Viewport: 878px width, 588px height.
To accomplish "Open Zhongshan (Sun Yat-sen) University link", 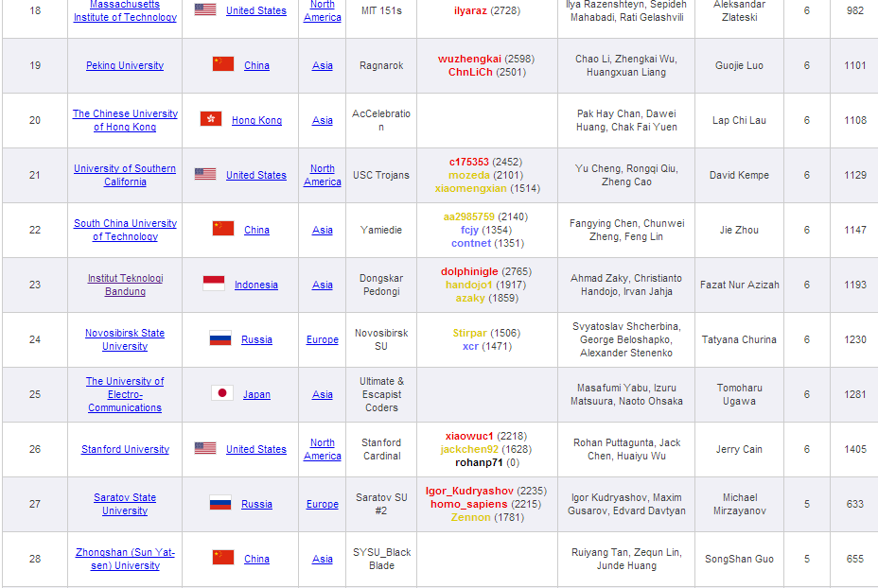I will 125,559.
